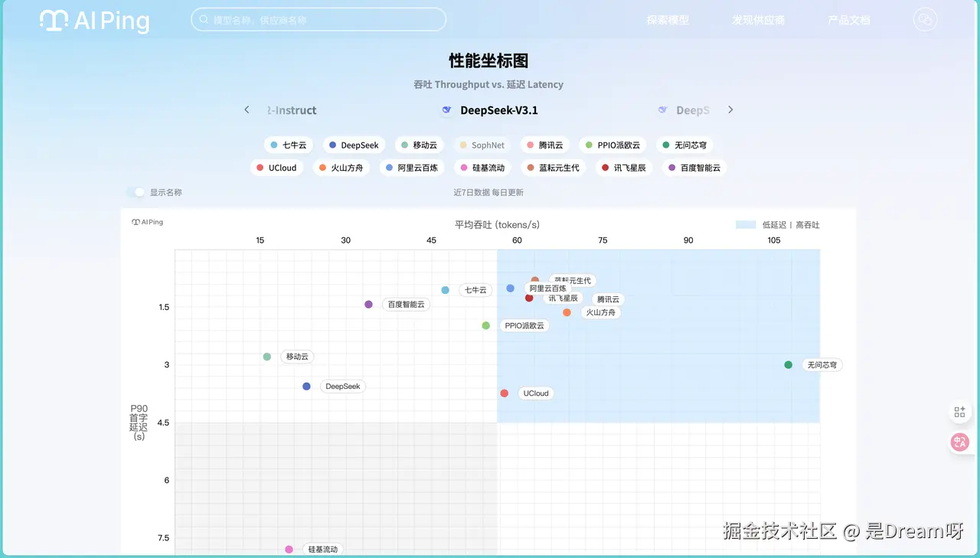Screen dimensions: 980x558
Task: Open the WeChat contact icon in header
Action: point(925,20)
